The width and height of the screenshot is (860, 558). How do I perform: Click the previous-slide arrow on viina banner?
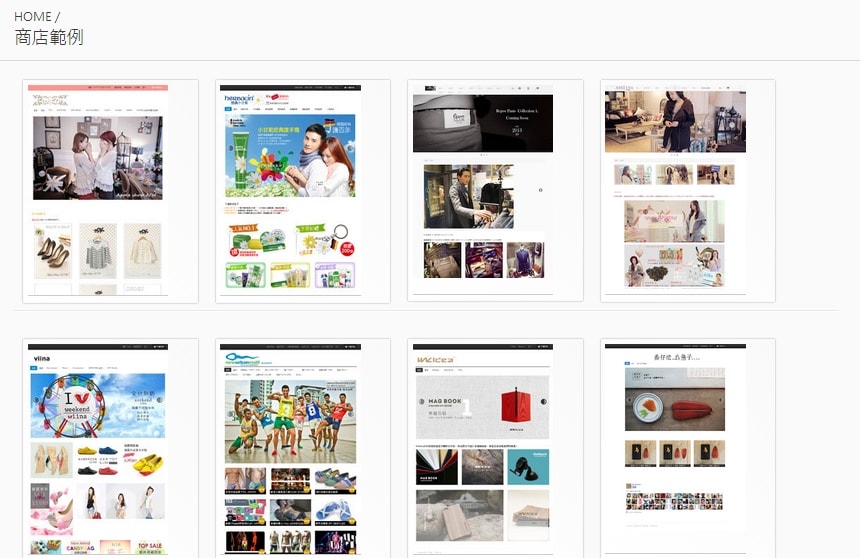pos(36,403)
